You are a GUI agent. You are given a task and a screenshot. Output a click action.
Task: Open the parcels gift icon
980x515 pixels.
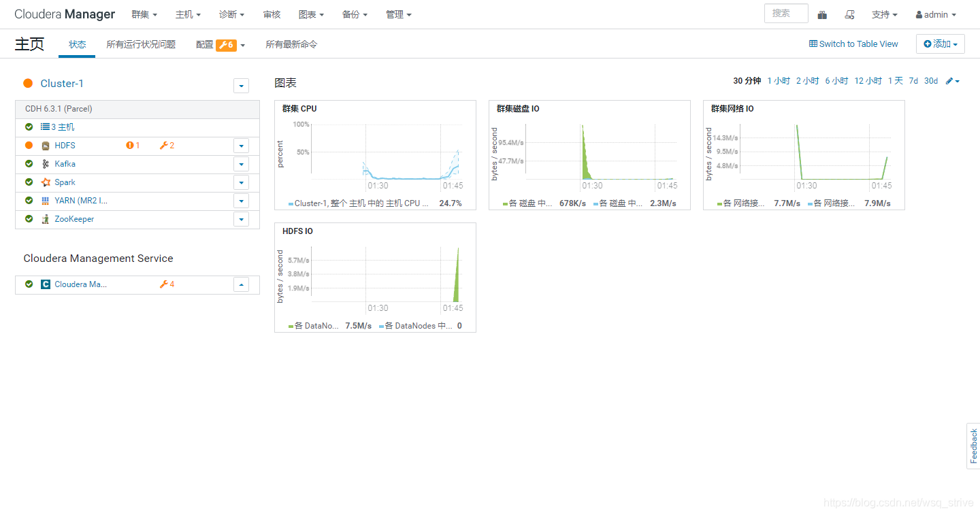point(822,14)
